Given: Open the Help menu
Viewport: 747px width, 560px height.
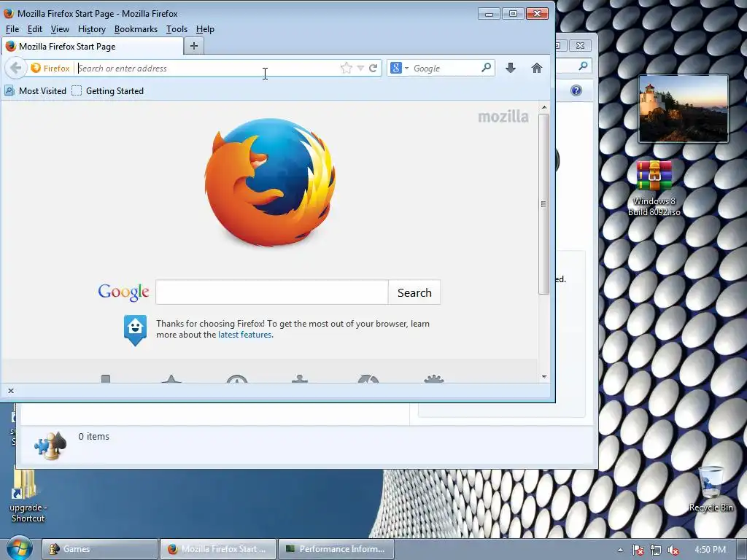Looking at the screenshot, I should (205, 29).
